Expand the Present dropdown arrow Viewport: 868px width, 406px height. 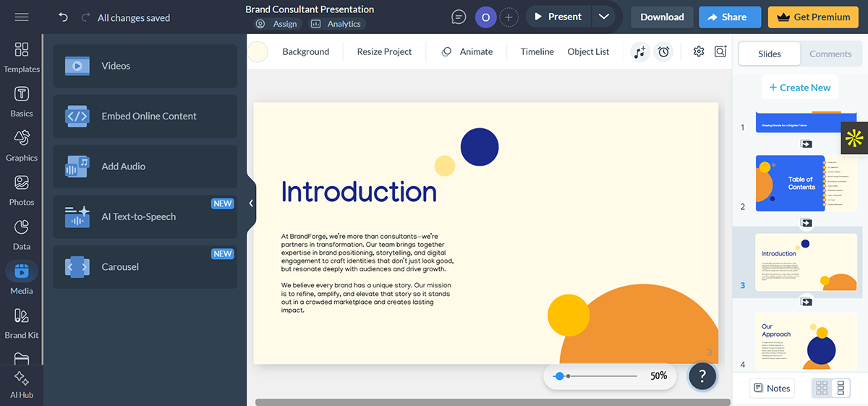click(604, 17)
